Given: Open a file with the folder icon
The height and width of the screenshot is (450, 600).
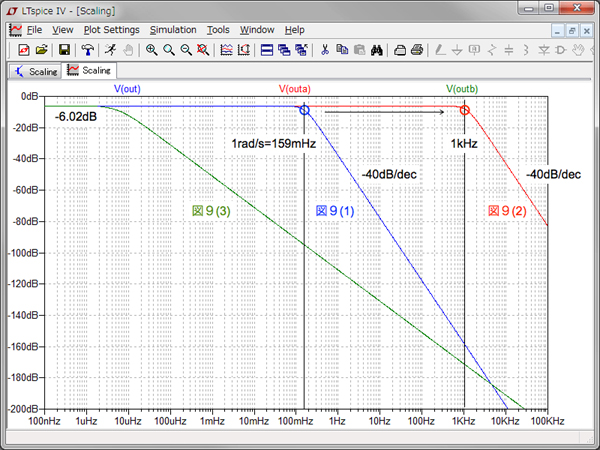Looking at the screenshot, I should (41, 49).
